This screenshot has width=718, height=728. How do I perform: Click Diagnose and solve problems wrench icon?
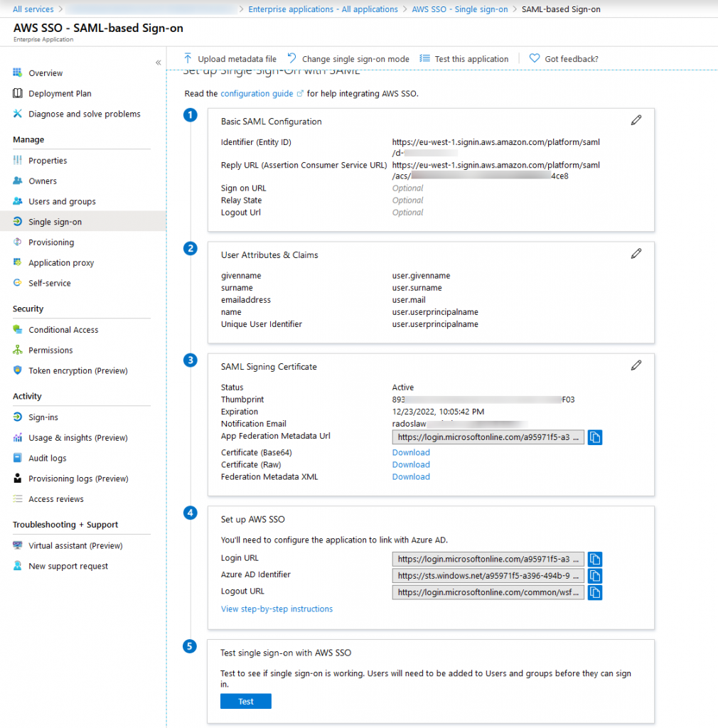click(x=18, y=113)
